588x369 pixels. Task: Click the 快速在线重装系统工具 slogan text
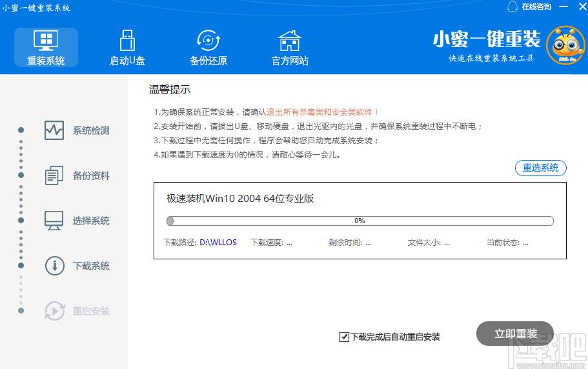tap(491, 58)
